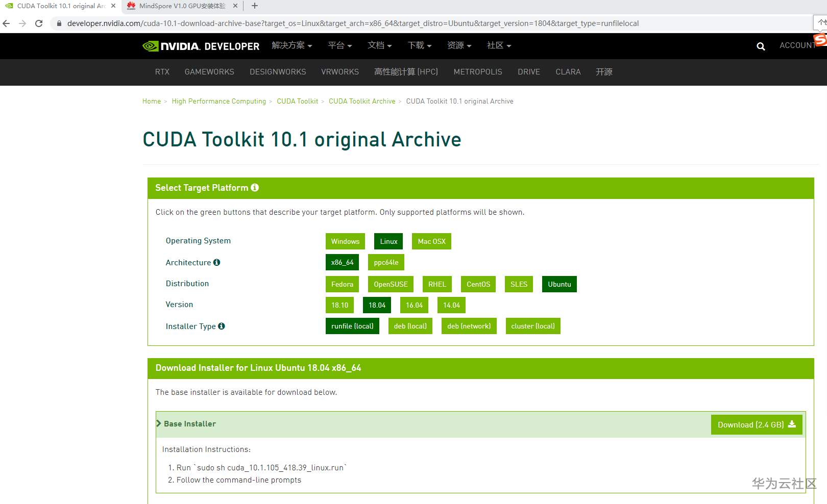This screenshot has width=827, height=504.
Task: Open the site search magnifier icon
Action: pos(761,46)
